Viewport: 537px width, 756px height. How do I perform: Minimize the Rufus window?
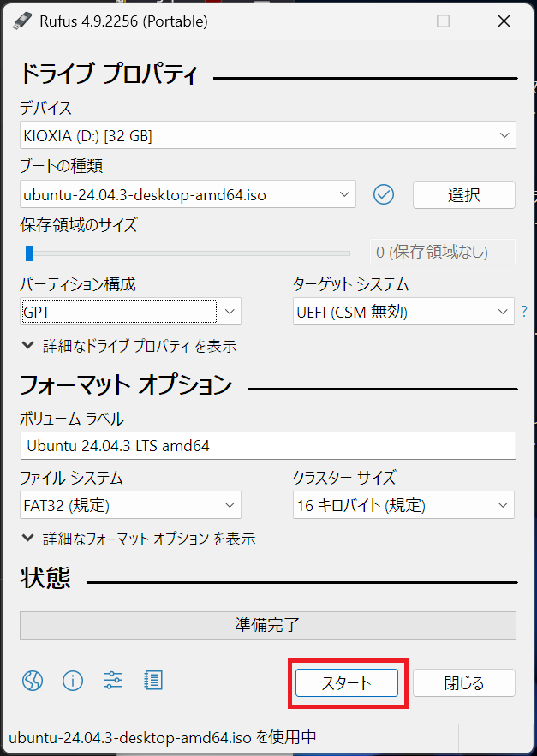[x=384, y=21]
